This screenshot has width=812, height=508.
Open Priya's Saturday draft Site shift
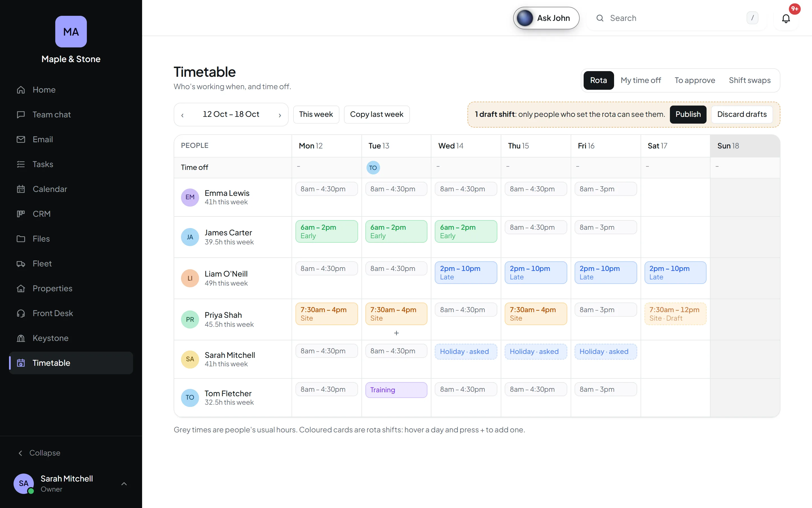675,314
